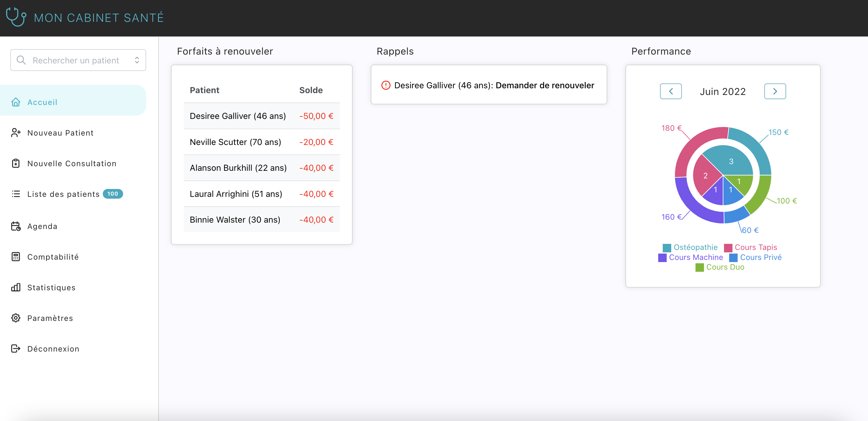Expand the patient search dropdown arrows
Viewport: 868px width, 421px height.
pos(137,60)
